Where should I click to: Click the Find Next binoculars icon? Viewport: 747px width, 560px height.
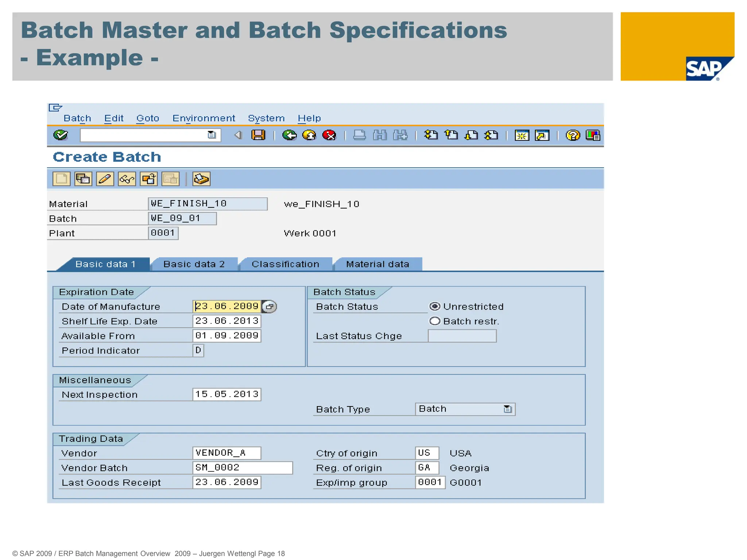tap(400, 135)
